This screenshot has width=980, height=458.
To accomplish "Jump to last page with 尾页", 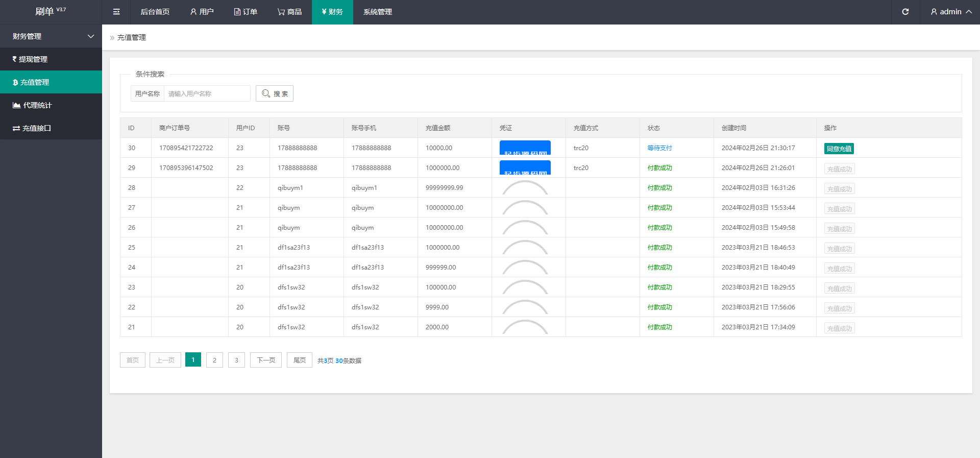I will (x=299, y=360).
